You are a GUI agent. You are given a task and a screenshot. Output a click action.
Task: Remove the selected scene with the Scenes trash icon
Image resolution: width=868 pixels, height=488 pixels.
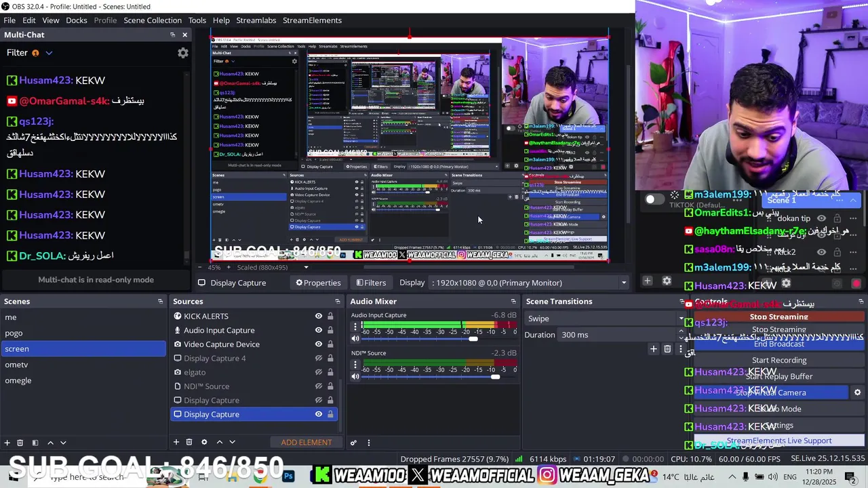click(20, 443)
